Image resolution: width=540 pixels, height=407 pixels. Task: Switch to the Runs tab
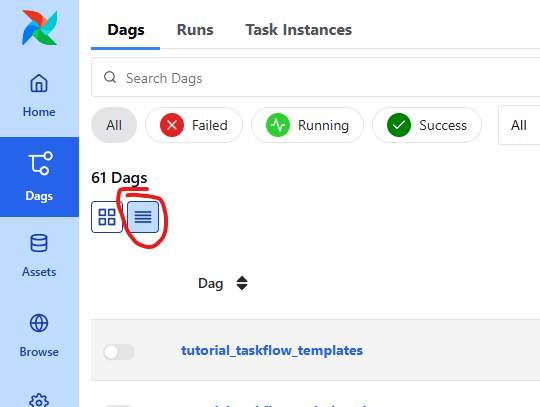coord(195,30)
